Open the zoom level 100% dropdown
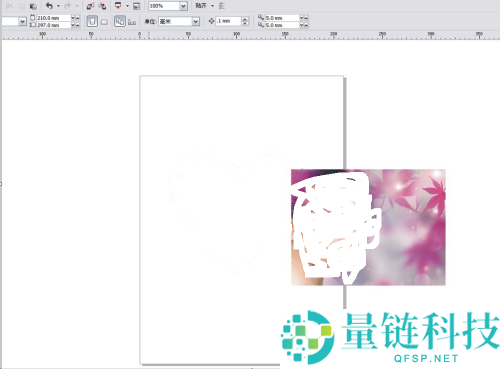 coord(183,6)
